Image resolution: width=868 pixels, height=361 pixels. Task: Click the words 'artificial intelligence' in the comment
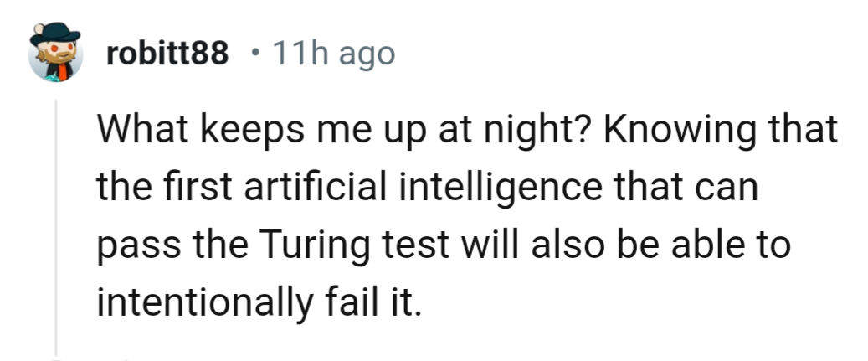(x=423, y=187)
